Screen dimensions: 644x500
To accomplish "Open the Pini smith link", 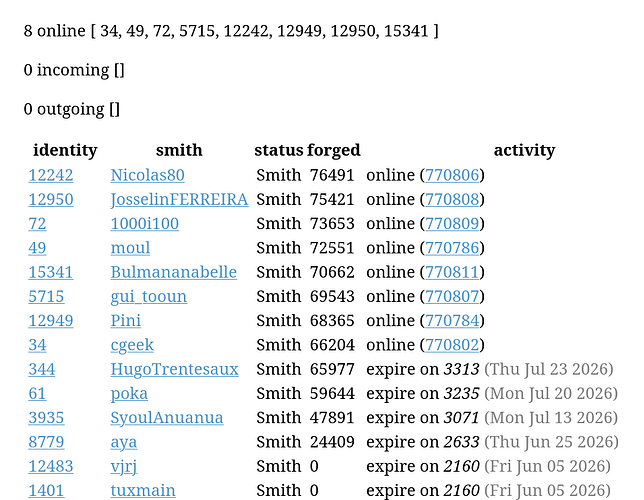I will click(x=126, y=321).
